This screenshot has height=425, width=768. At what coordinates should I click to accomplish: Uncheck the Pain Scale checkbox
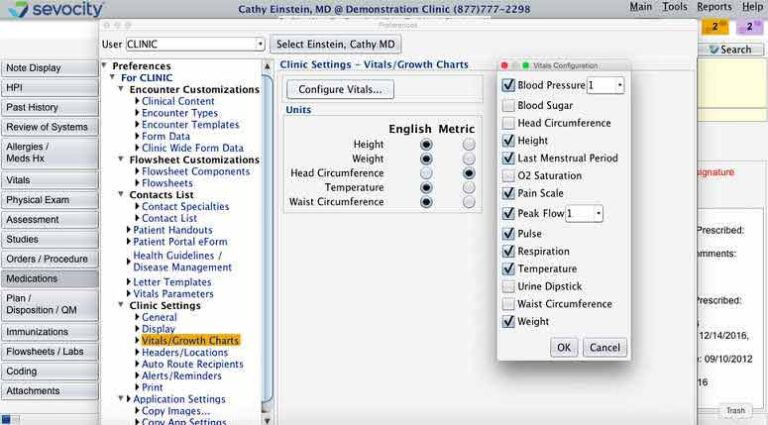pyautogui.click(x=508, y=193)
